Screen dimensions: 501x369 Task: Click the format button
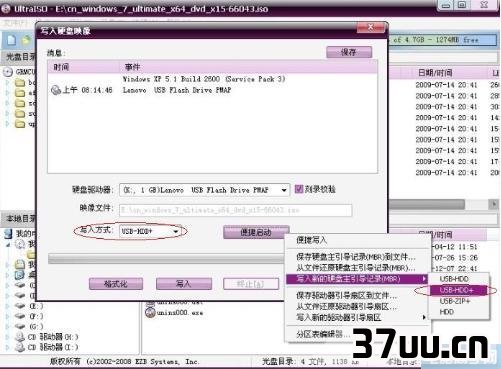[116, 284]
